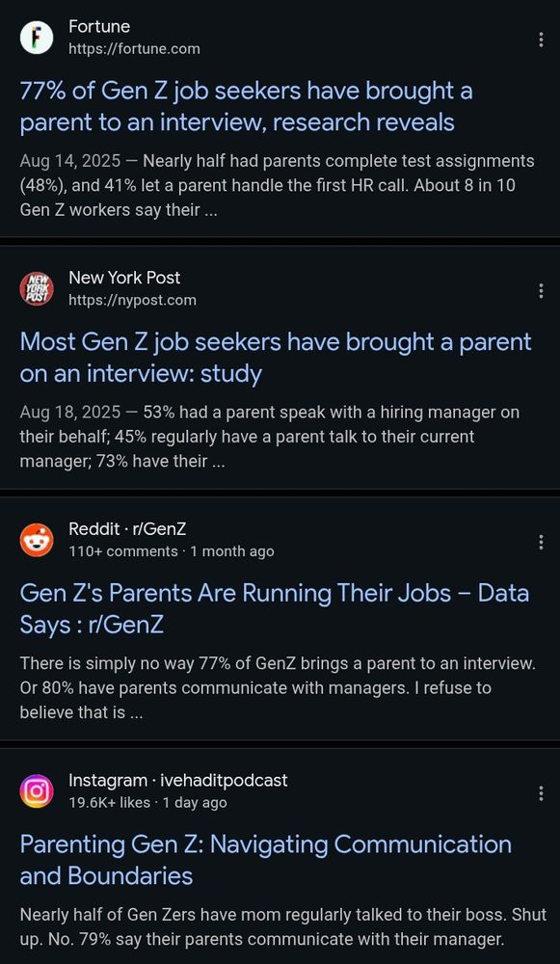Open the Fortune favicon icon
This screenshot has height=964, width=560.
coord(37,38)
